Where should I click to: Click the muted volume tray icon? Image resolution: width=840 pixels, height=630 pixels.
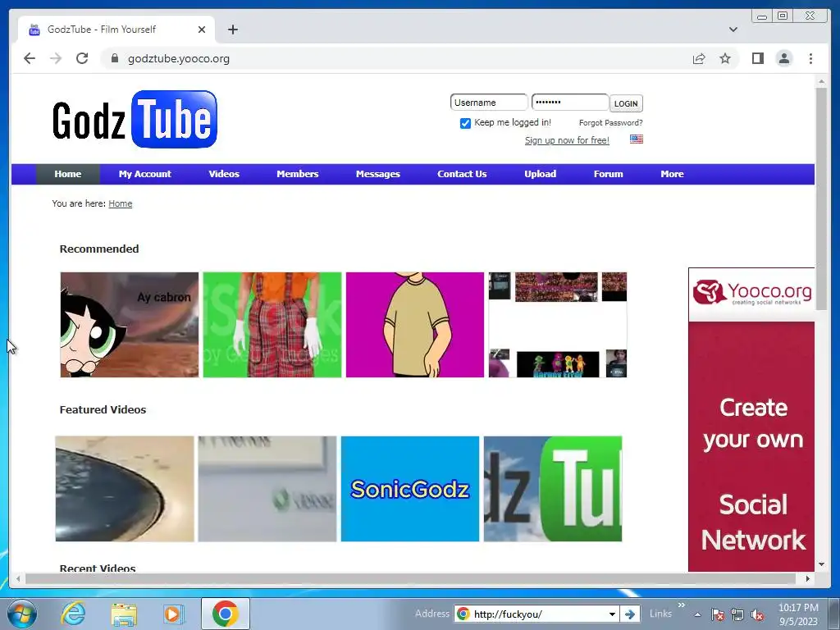point(757,614)
